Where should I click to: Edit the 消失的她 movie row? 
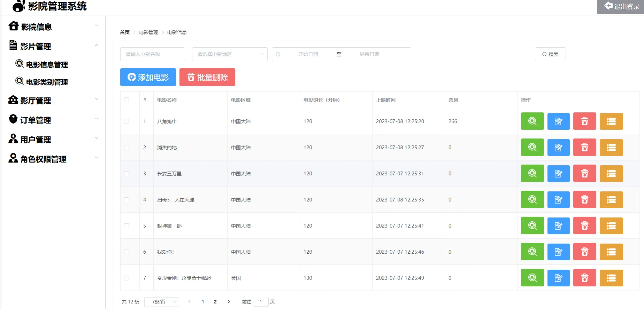[x=558, y=147]
